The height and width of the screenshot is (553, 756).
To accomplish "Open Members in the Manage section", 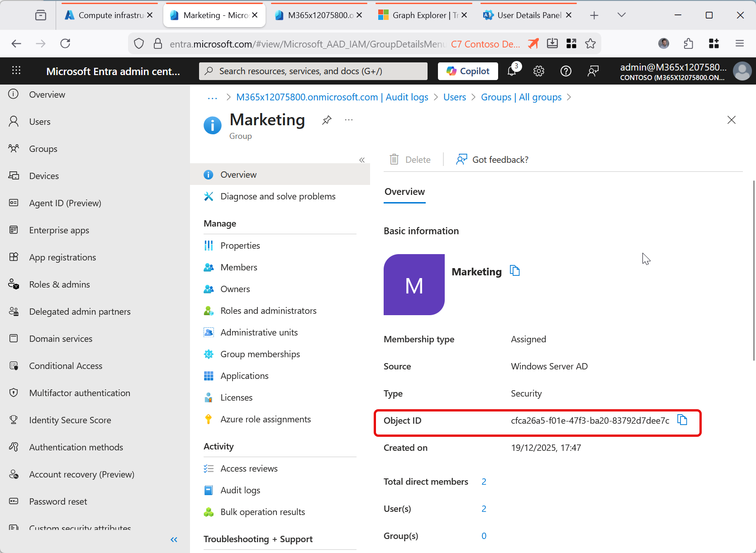I will 238,267.
